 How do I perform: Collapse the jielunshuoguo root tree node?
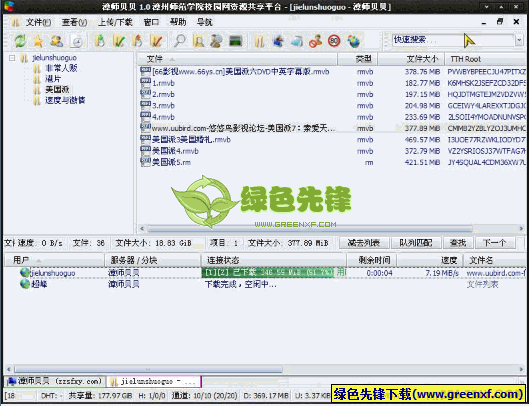(12, 58)
